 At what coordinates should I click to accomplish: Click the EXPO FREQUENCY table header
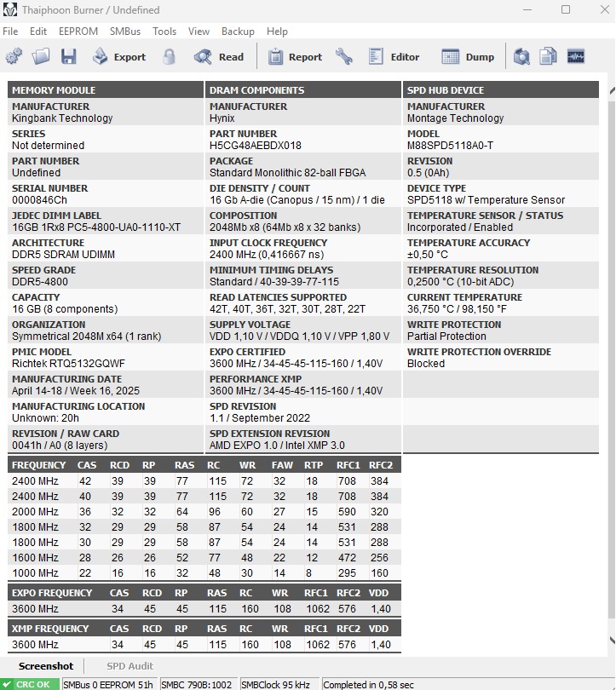[x=52, y=593]
